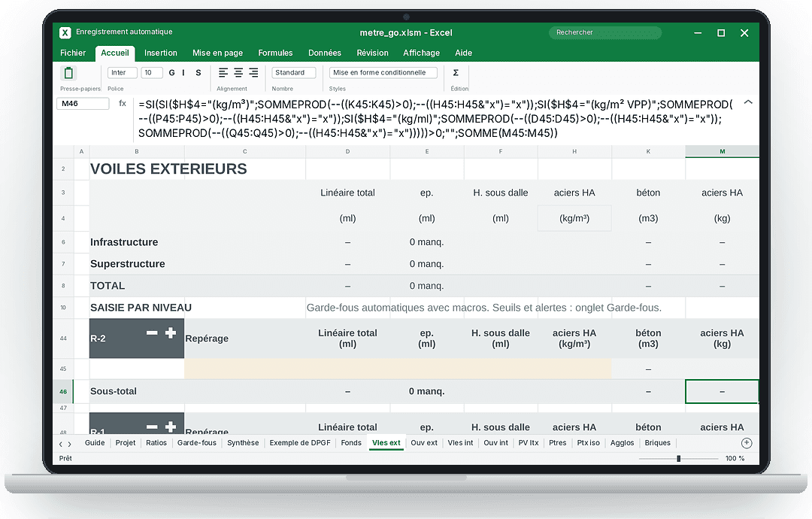Open the font size 10 dropdown

tap(152, 73)
